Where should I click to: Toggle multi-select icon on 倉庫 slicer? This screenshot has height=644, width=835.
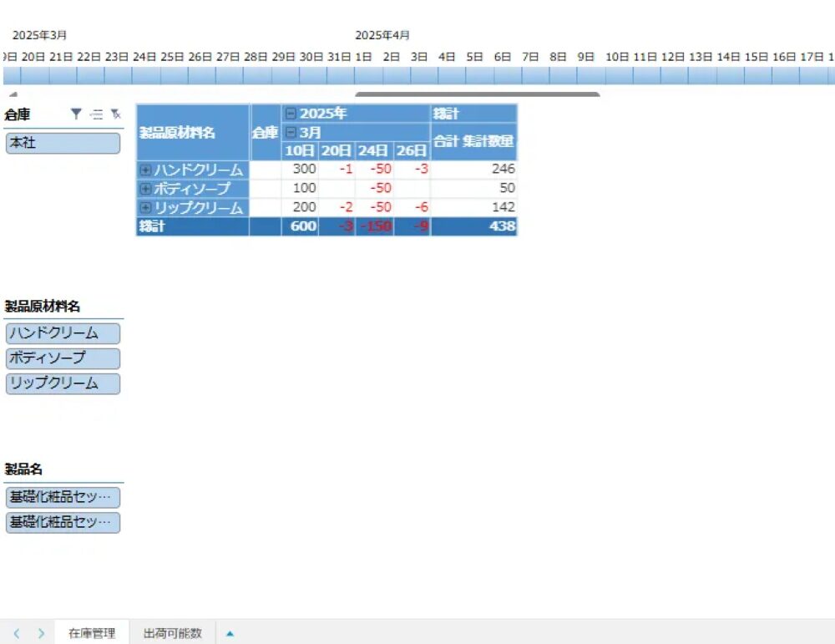pyautogui.click(x=97, y=114)
